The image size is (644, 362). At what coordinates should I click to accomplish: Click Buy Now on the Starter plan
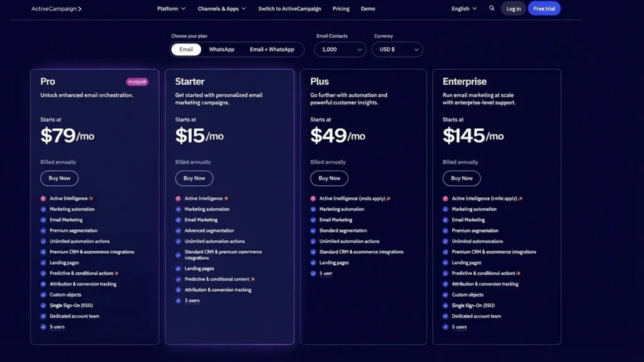click(x=194, y=178)
